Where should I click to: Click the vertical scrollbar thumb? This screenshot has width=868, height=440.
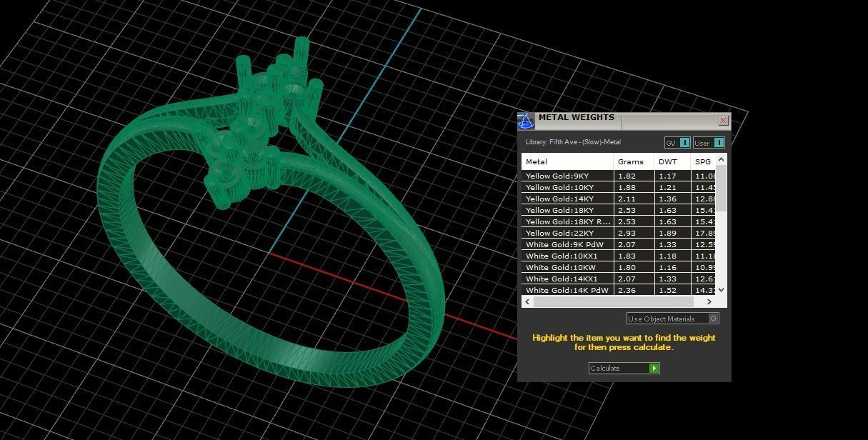(x=721, y=189)
